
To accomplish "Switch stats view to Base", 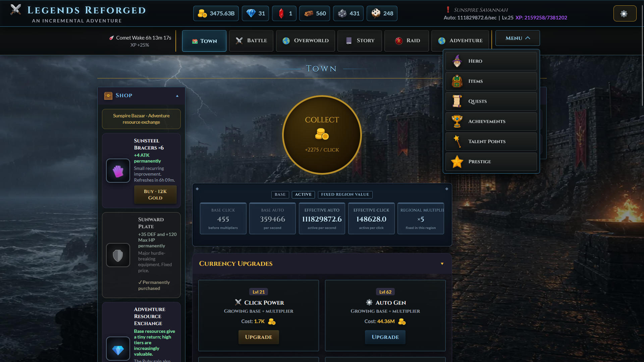I will 280,194.
